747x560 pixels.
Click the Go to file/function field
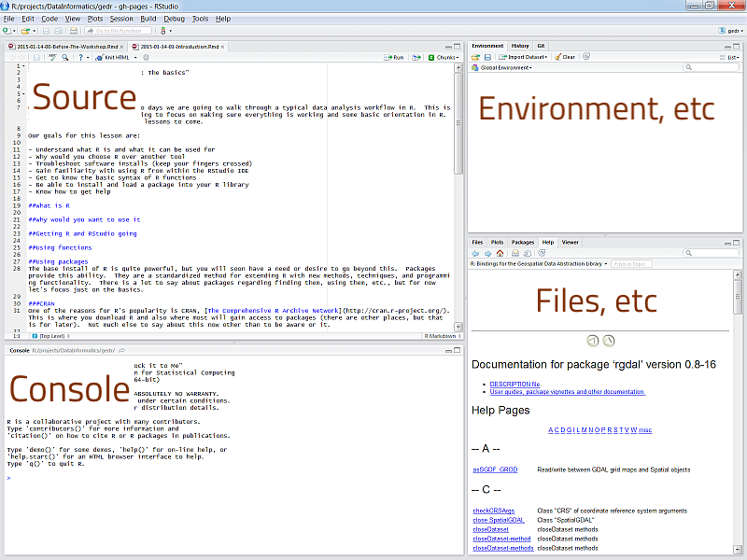[x=119, y=31]
